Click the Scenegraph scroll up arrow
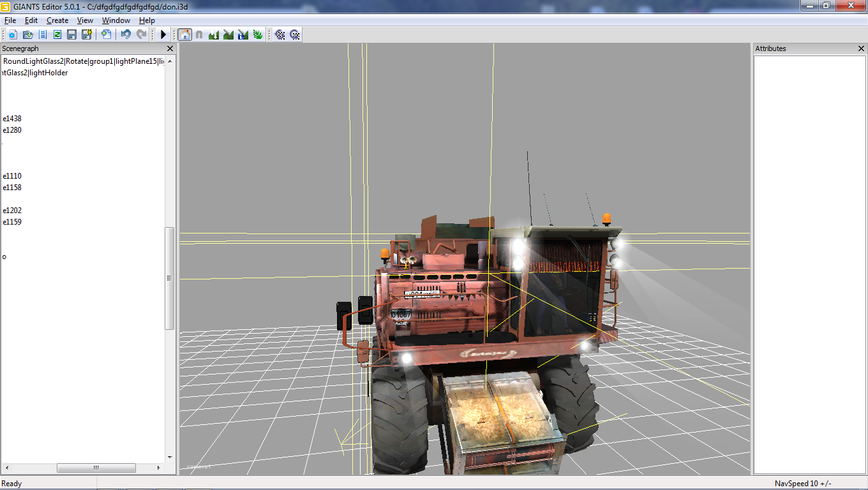This screenshot has height=490, width=868. [x=169, y=61]
